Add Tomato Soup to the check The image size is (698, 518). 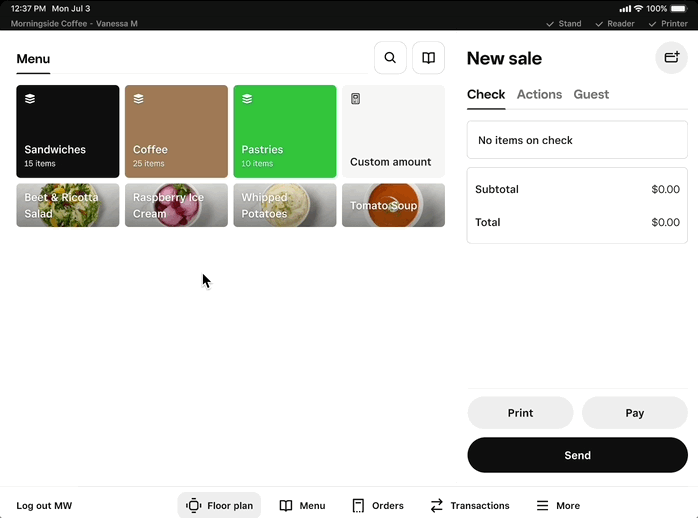(x=393, y=205)
